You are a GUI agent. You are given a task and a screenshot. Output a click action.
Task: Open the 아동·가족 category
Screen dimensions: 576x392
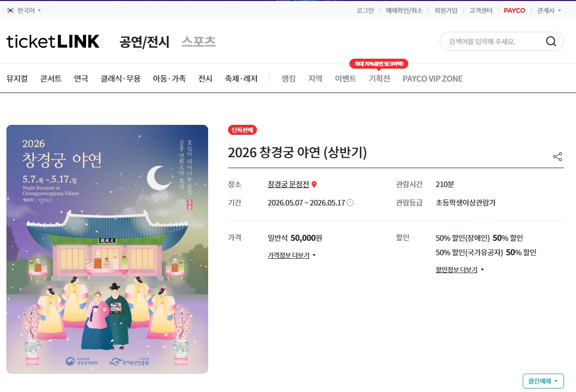click(x=169, y=79)
